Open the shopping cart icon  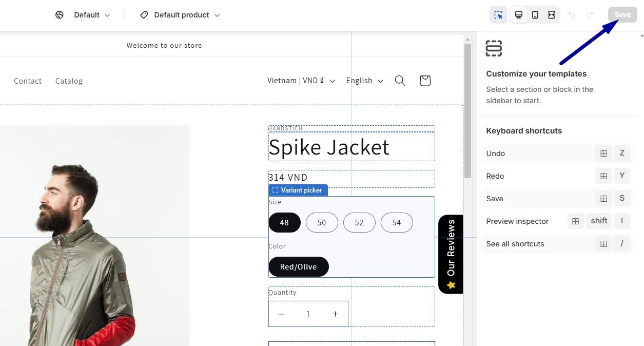pyautogui.click(x=425, y=81)
